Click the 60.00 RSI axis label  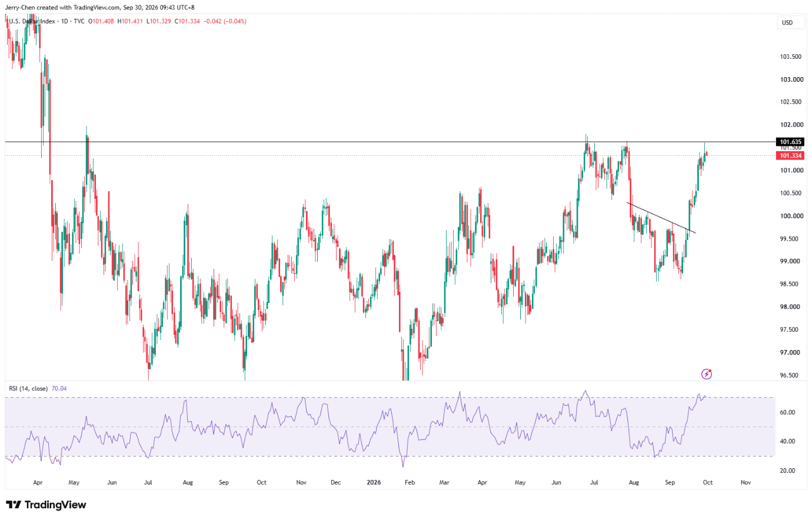click(787, 412)
